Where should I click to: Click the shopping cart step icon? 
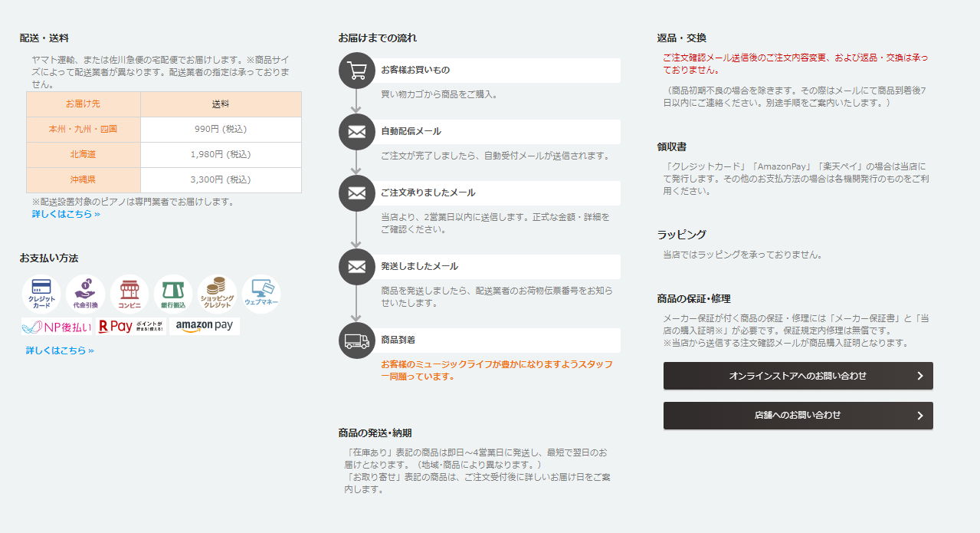pos(356,71)
